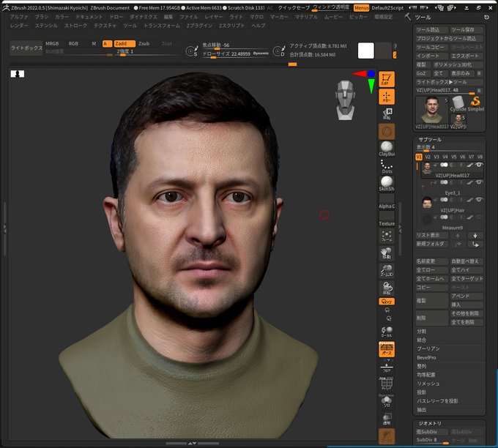Click the white main color swatch
The height and width of the screenshot is (448, 498).
[365, 51]
